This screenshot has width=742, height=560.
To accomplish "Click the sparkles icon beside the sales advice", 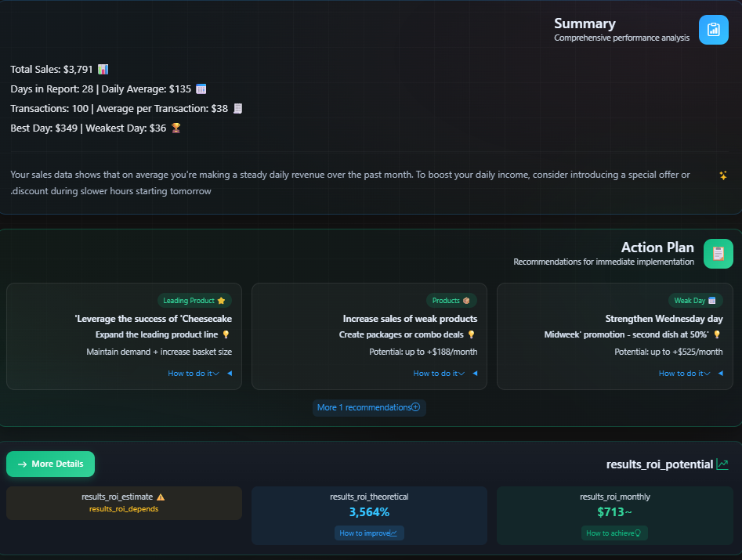I will coord(723,175).
